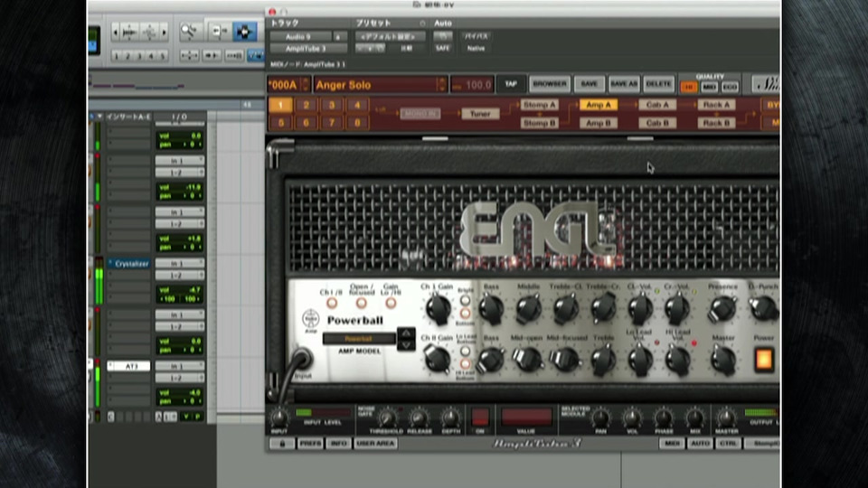Activate the highlighted Selector tool
The image size is (868, 488).
click(244, 32)
